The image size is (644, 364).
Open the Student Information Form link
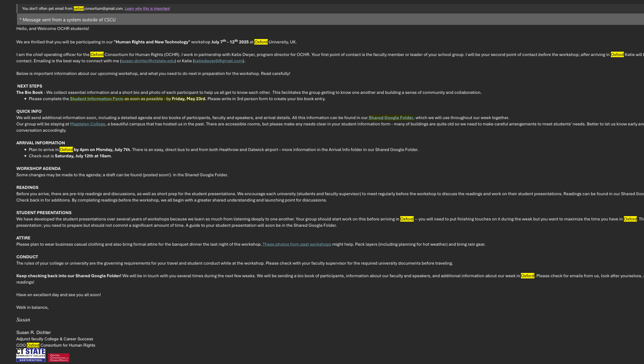(97, 99)
